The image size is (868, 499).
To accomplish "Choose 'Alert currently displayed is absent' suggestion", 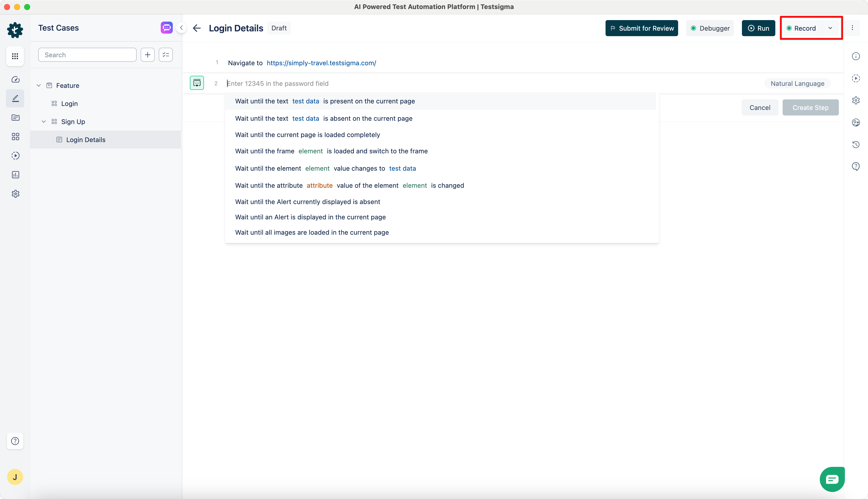I will 440,202.
